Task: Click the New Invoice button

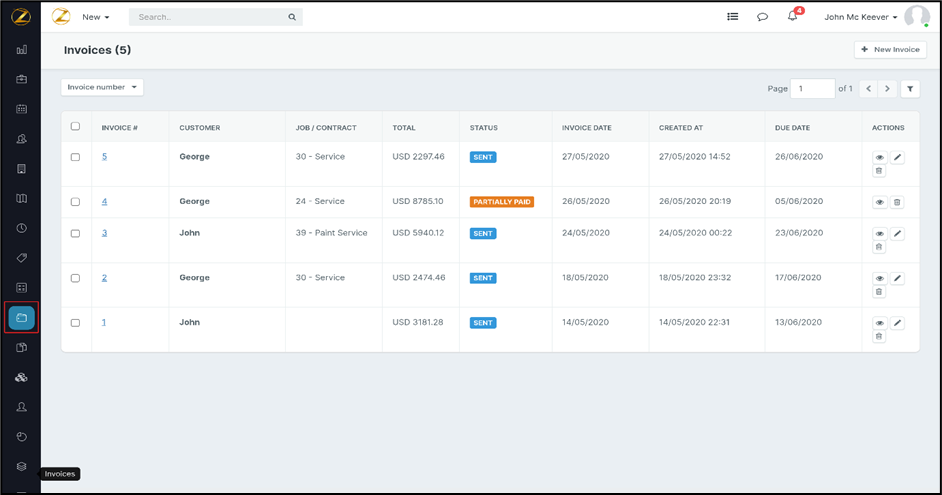Action: 890,49
